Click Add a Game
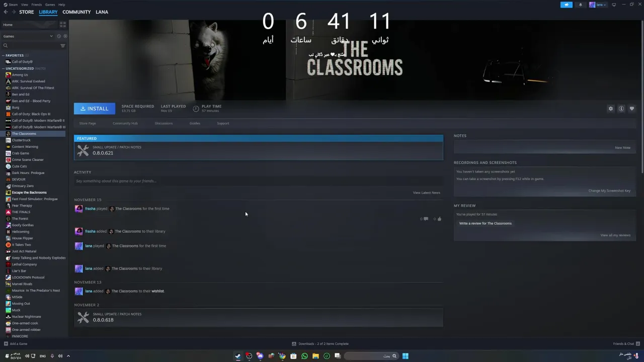Screen dimensions: 644x362 16,344
